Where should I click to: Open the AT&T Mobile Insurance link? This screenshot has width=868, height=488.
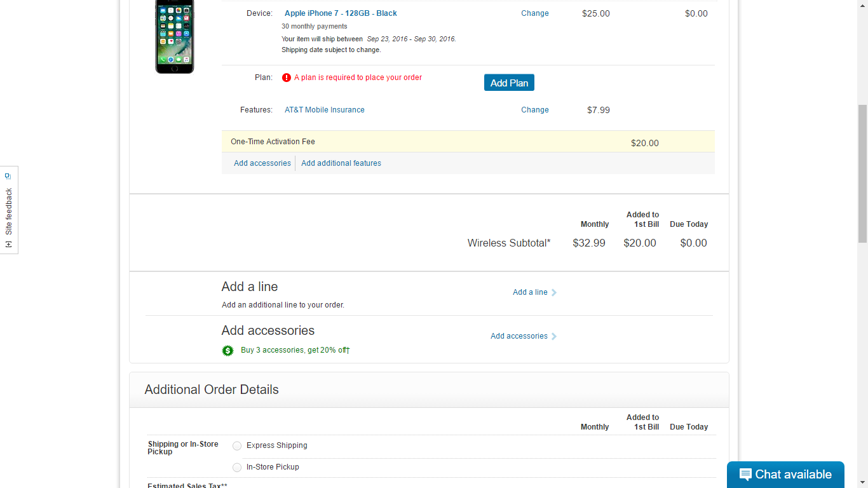tap(324, 110)
